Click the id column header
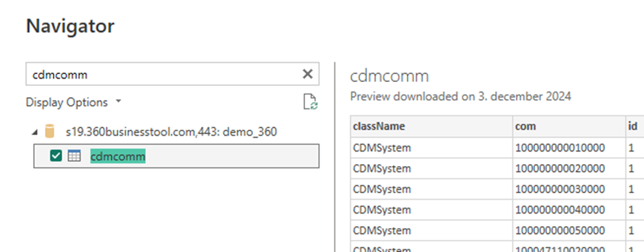Screen dimensions: 644x252 coord(635,126)
